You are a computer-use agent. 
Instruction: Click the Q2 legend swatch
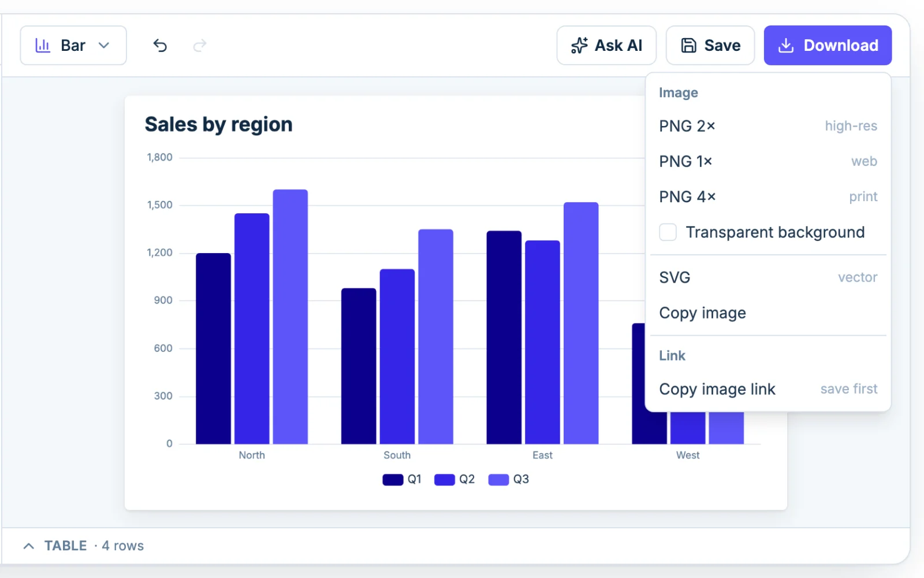445,480
